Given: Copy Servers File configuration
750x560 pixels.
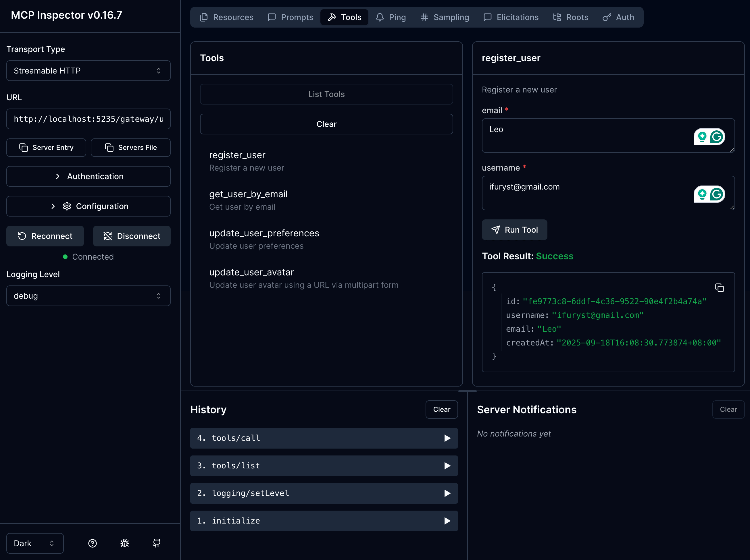Looking at the screenshot, I should pyautogui.click(x=130, y=148).
